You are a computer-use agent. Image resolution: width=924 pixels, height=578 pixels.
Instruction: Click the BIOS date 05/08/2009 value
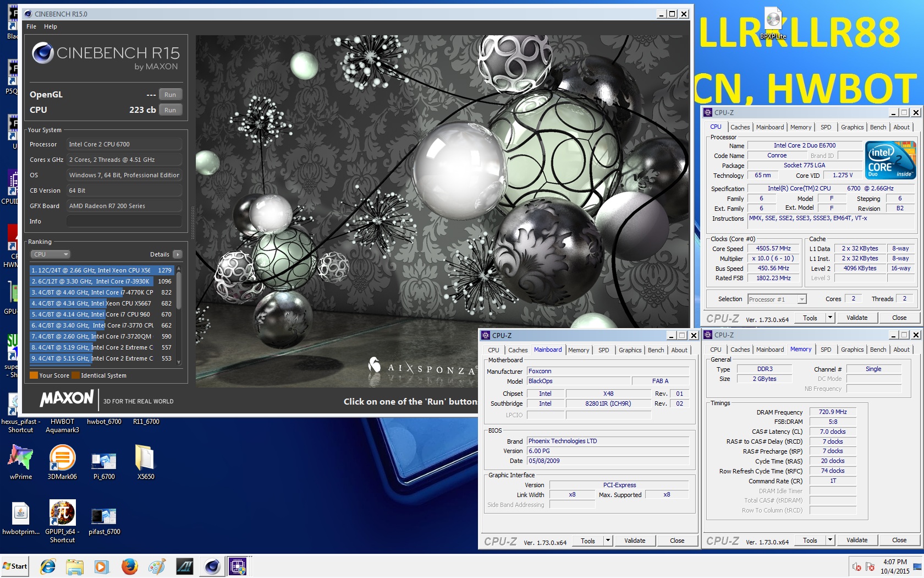click(608, 461)
